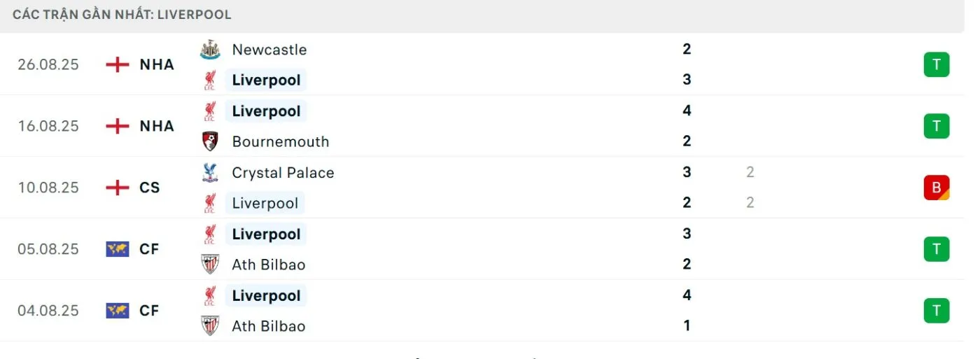This screenshot has width=980, height=359.
Task: Click the 26.08.25 match date
Action: (x=48, y=65)
